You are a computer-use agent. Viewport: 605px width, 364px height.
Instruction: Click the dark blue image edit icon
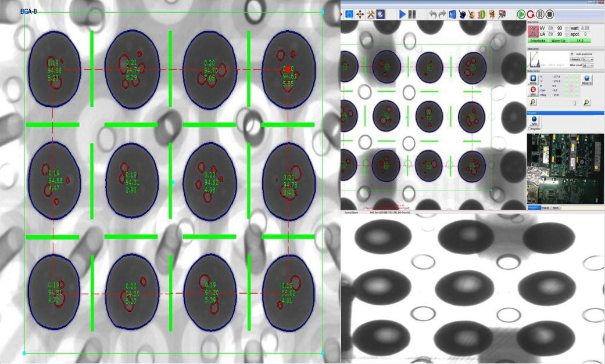click(381, 15)
